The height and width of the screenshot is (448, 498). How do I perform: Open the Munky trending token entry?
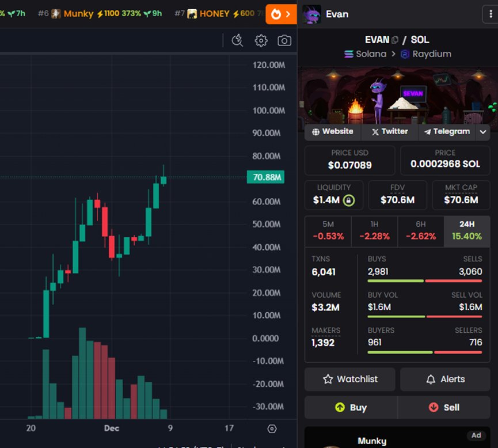coord(100,14)
